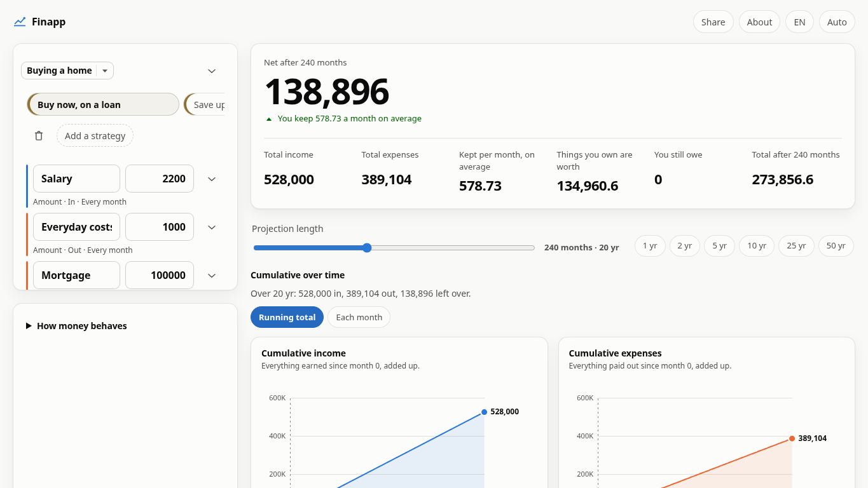Click the Salary name field

(76, 179)
